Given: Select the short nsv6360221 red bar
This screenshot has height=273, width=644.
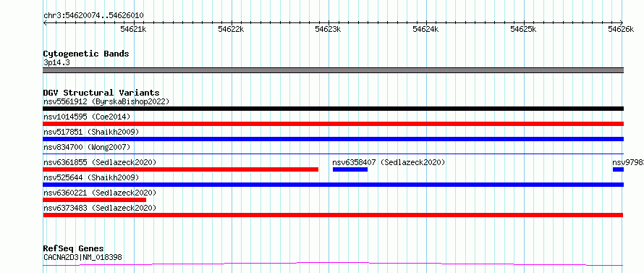Looking at the screenshot, I should (95, 200).
